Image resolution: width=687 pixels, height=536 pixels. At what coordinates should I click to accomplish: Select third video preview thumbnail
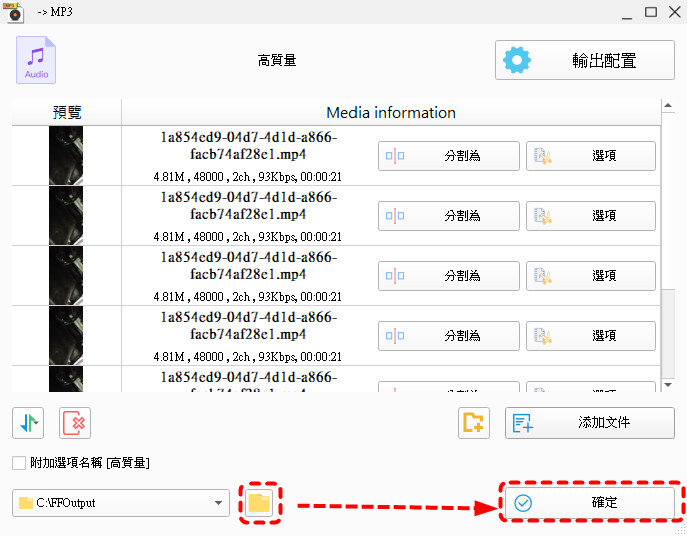pyautogui.click(x=66, y=276)
